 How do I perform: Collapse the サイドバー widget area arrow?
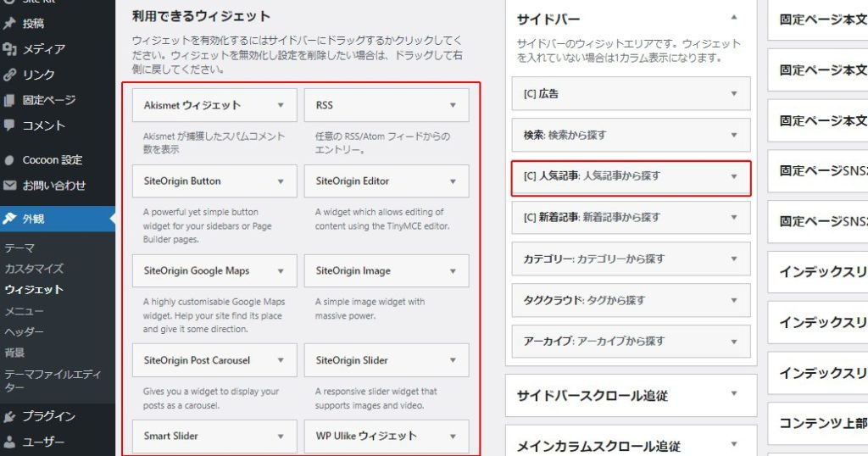coord(734,18)
